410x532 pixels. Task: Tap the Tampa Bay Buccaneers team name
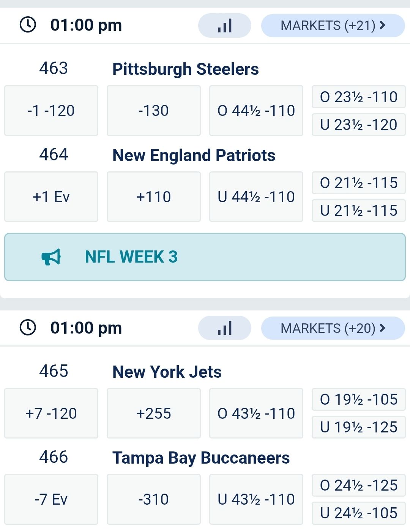click(201, 458)
